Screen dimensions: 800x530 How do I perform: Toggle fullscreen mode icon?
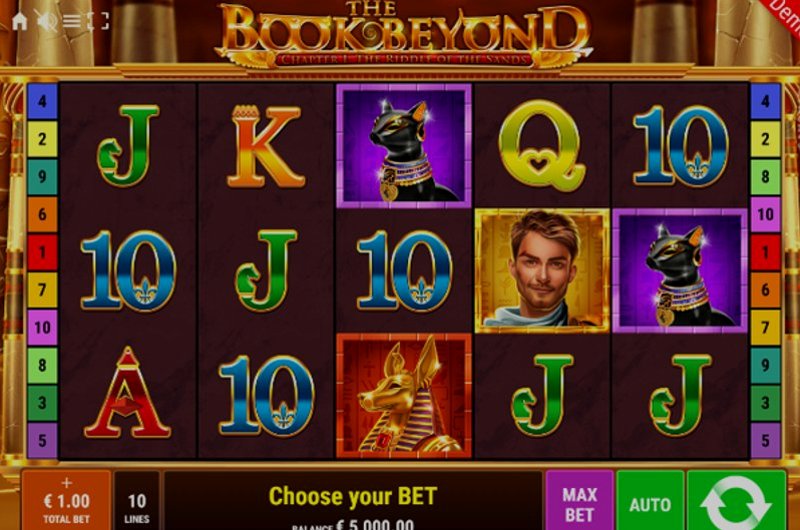pyautogui.click(x=98, y=21)
